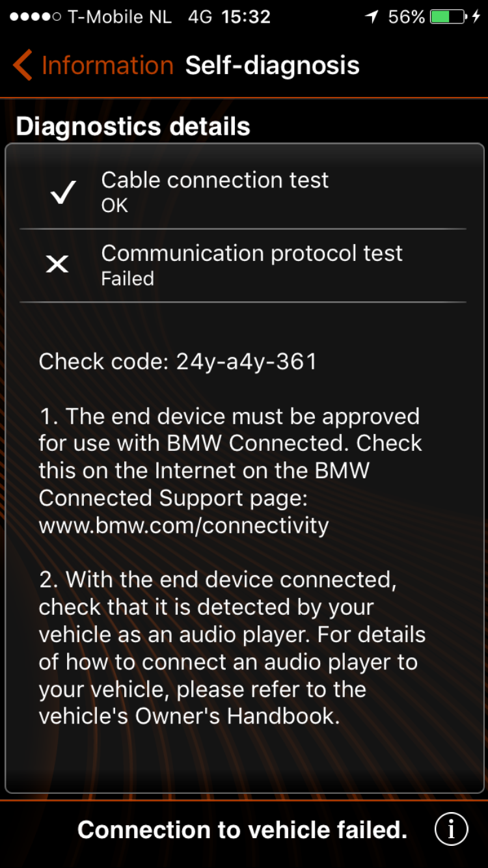488x868 pixels.
Task: Go back to Information screen
Action: (107, 66)
